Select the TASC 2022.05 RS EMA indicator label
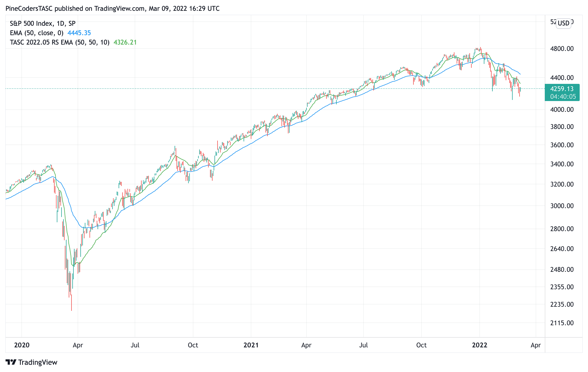 60,42
